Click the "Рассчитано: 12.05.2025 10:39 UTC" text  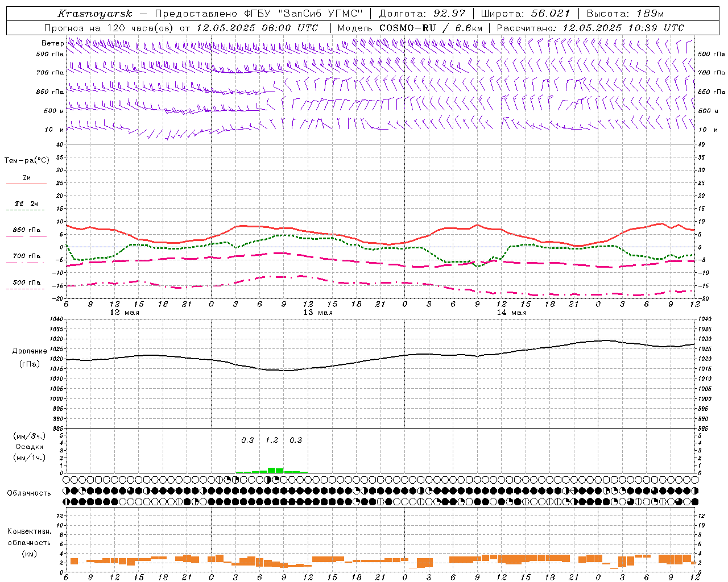coord(590,28)
